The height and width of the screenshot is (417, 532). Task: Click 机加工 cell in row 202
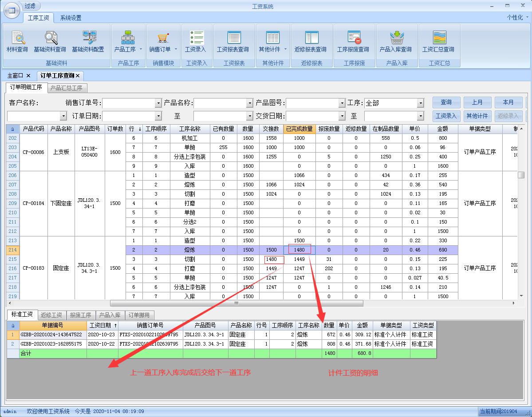189,138
